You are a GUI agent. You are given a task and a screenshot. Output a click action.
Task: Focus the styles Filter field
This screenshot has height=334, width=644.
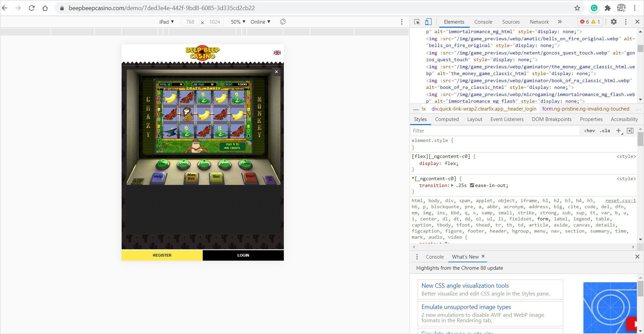(x=495, y=131)
